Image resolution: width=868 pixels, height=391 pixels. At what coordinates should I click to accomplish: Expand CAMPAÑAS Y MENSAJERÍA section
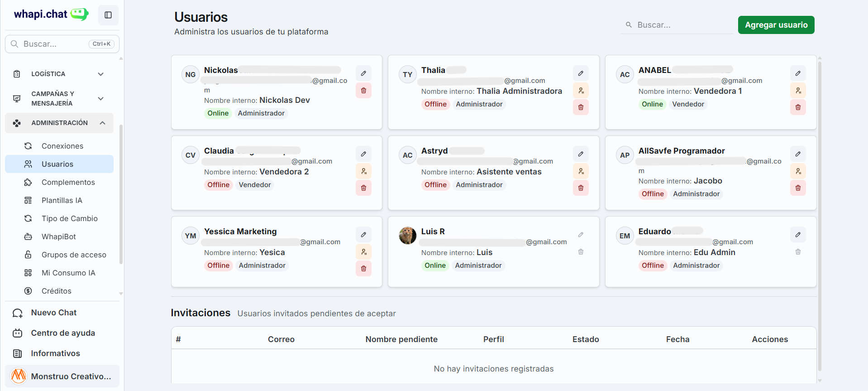[59, 98]
